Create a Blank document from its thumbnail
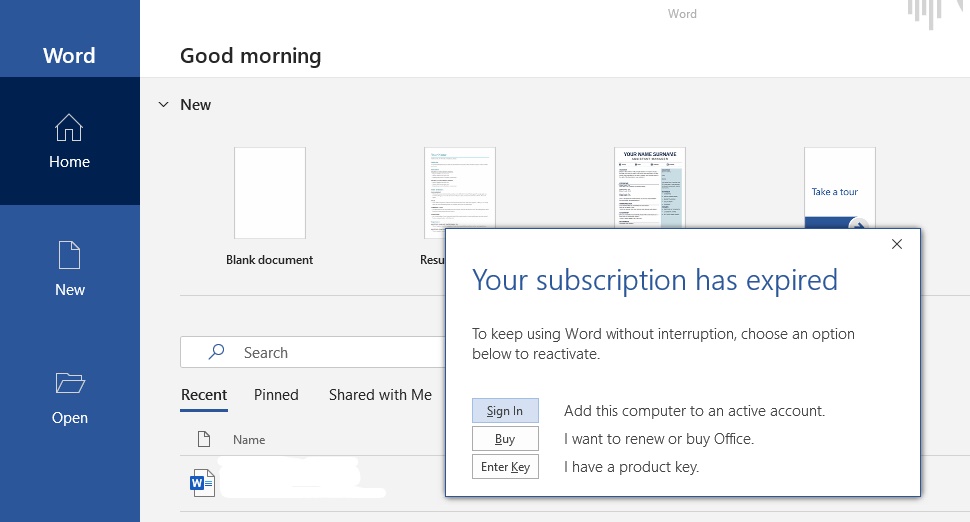The width and height of the screenshot is (970, 522). pyautogui.click(x=270, y=193)
